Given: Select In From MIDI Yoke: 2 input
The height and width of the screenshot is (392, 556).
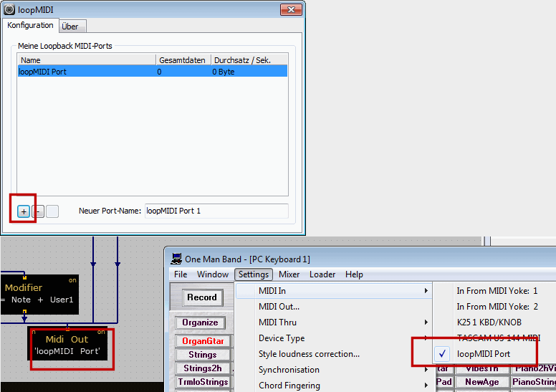Looking at the screenshot, I should [x=495, y=307].
